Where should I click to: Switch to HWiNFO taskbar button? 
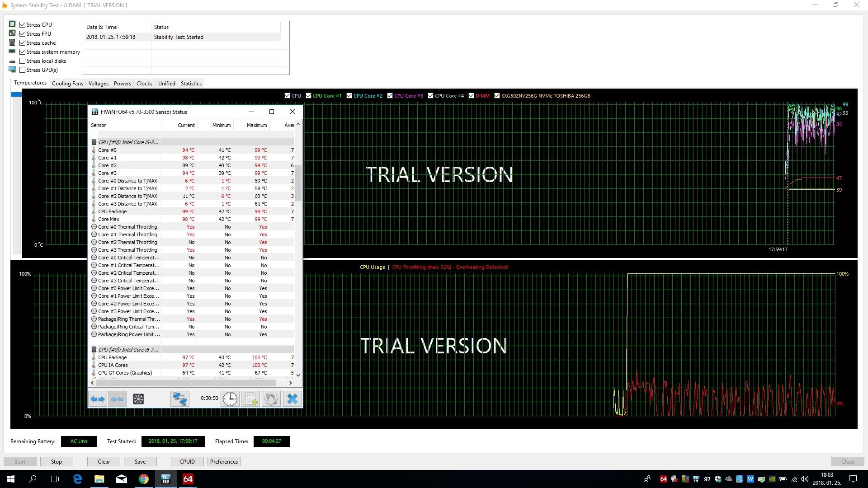[166, 479]
